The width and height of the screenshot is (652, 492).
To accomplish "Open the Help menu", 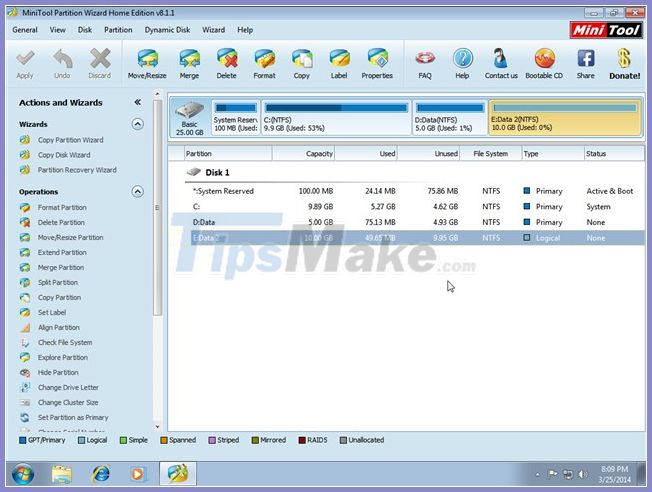I will [x=245, y=30].
